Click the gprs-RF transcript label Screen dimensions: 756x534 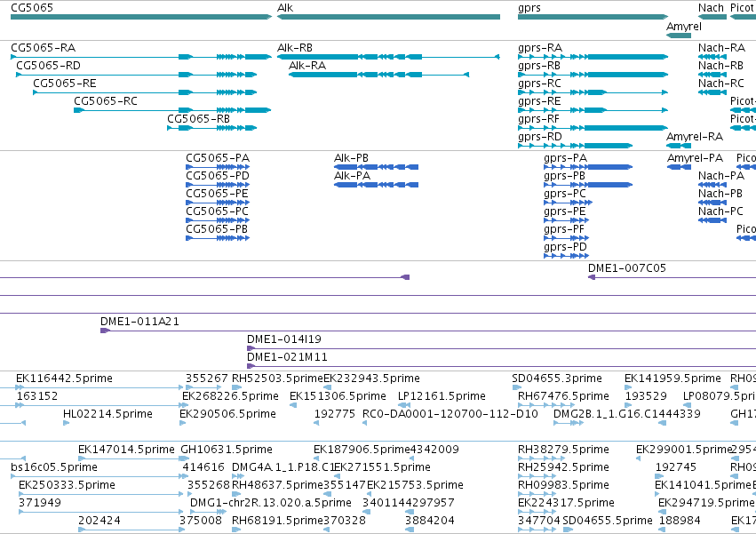pyautogui.click(x=538, y=119)
